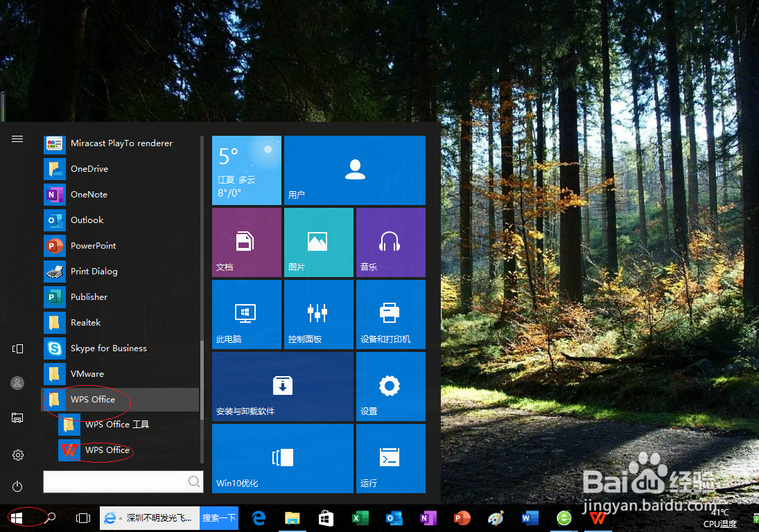The height and width of the screenshot is (532, 759).
Task: Open the 此电脑 tile
Action: [246, 314]
